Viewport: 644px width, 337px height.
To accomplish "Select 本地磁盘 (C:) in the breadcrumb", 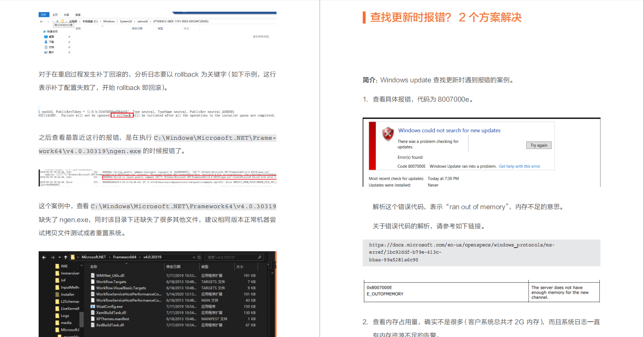I will [90, 21].
